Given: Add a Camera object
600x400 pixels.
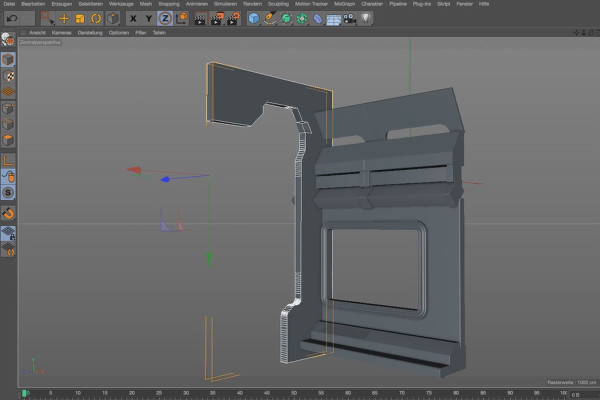Looking at the screenshot, I should 349,18.
